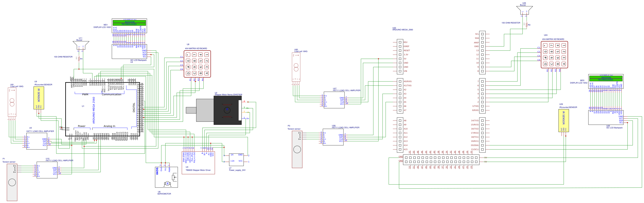Select the 'Stepper Motor Nema 23HS7628' label
The image size is (644, 203).
click(228, 95)
